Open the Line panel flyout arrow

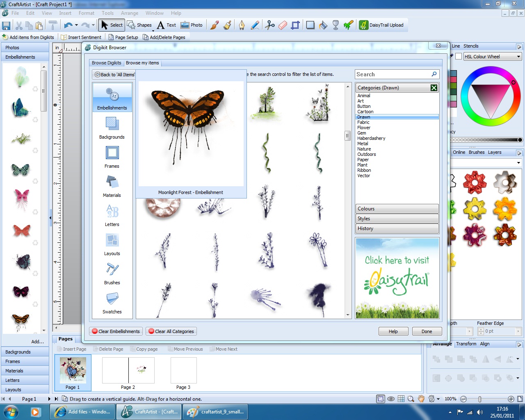tap(519, 47)
